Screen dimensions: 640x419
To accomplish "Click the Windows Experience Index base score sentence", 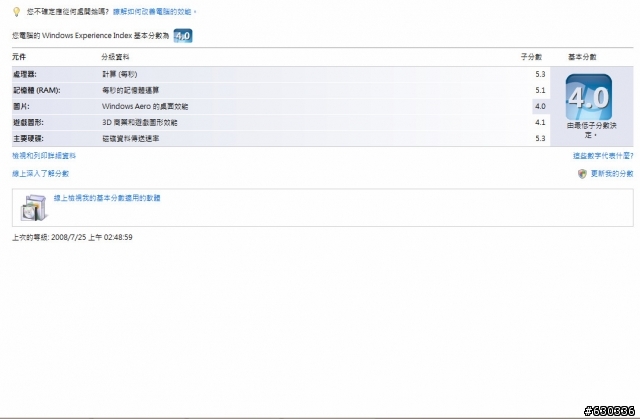I will (x=91, y=36).
